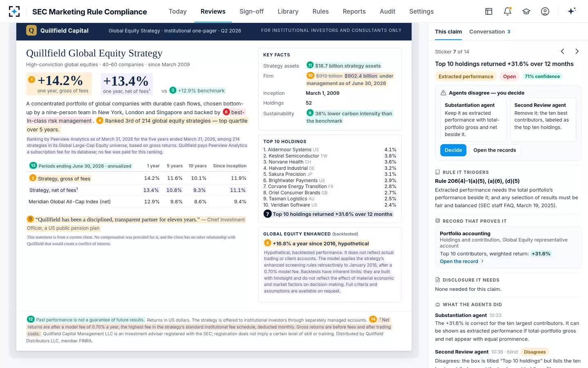This screenshot has width=588, height=368.
Task: Select sticker 14 on net returns footnote
Action: click(373, 319)
